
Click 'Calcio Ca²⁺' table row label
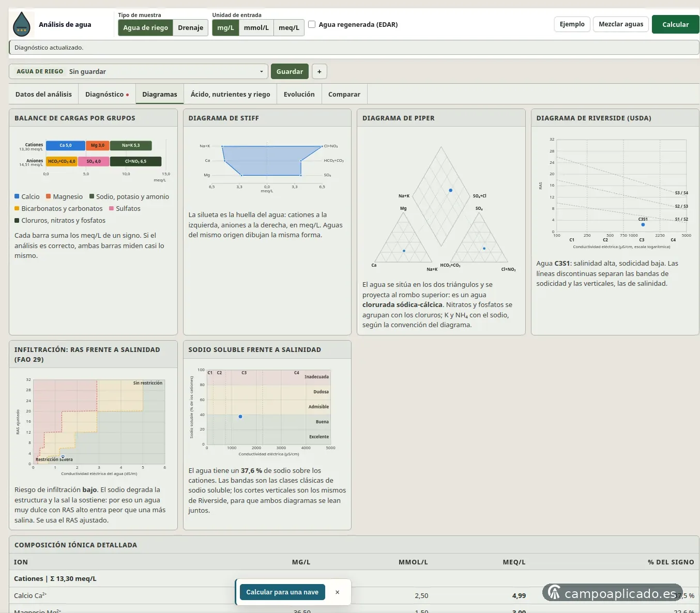[31, 595]
